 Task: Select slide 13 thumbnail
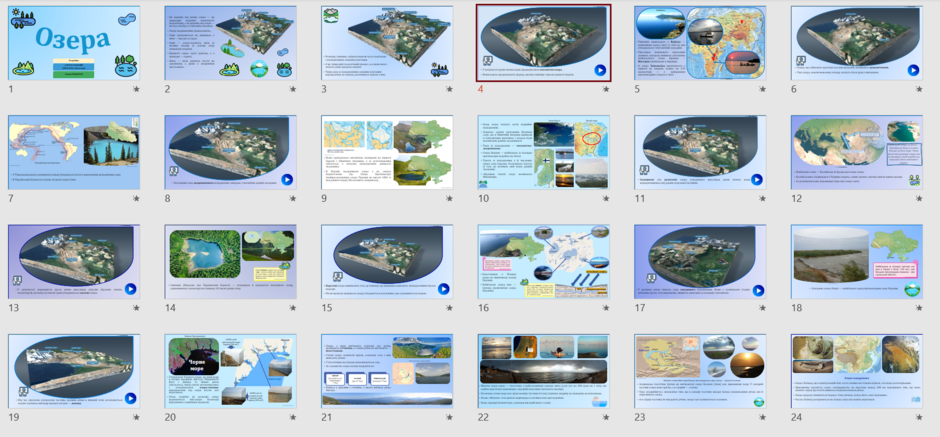point(74,262)
